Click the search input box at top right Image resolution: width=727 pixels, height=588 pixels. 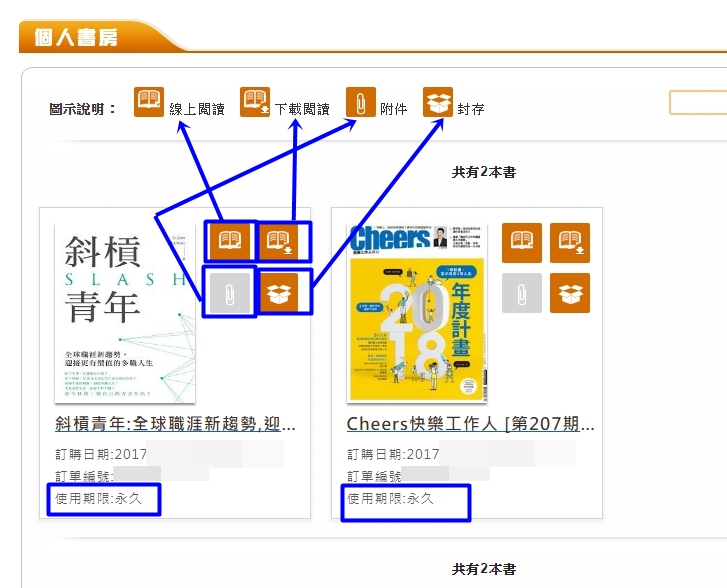(x=698, y=103)
